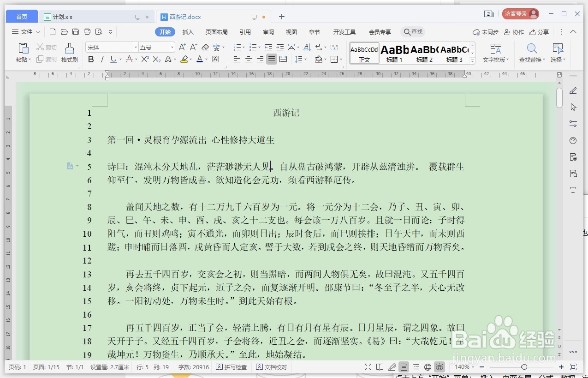The image size is (588, 378).
Task: Click the zoom slider handle
Action: [x=524, y=367]
